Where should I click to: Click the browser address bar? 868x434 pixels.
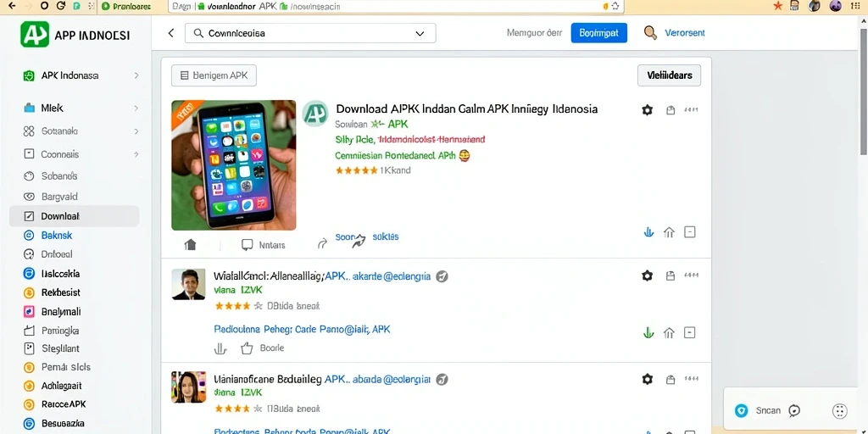coord(396,7)
